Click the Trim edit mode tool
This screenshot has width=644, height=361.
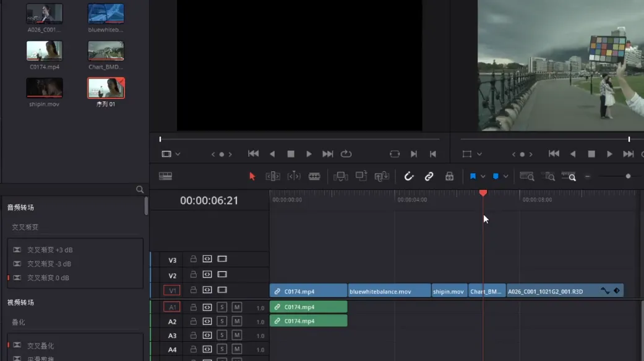[273, 176]
